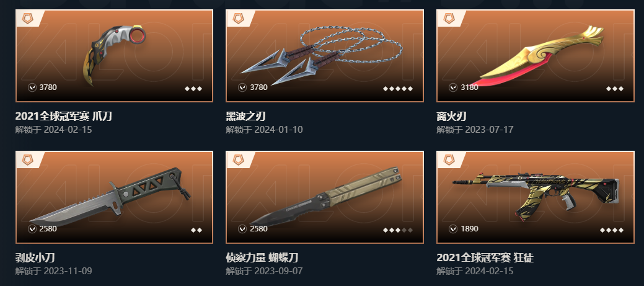Click the badge icon on the 2021全球冠军赛 爪刀 card
Screen dimensions: 644x286
[27, 19]
